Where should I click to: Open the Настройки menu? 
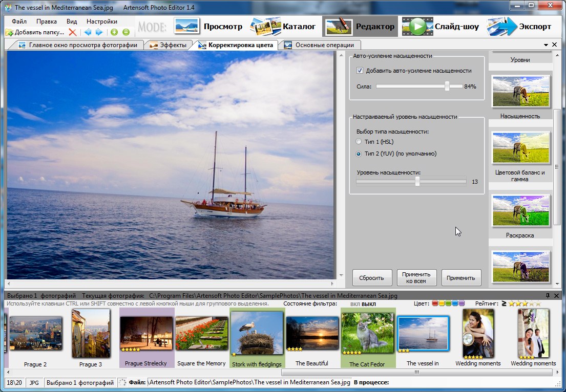(102, 21)
